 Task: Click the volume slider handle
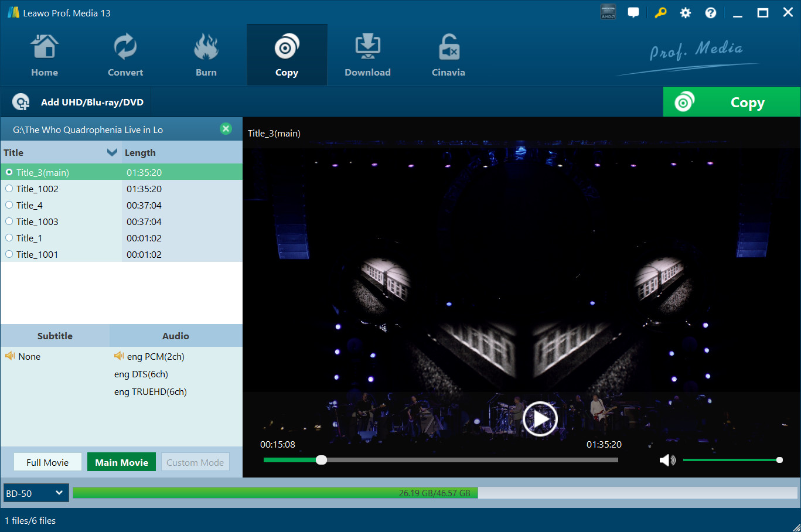pos(779,460)
